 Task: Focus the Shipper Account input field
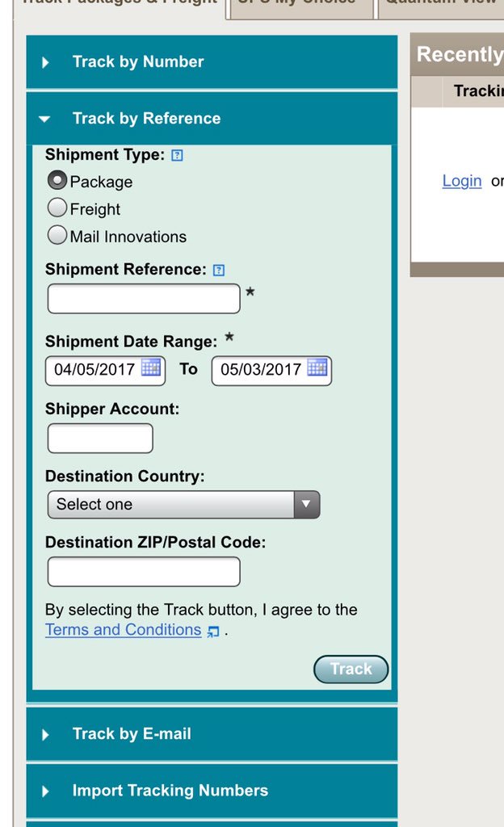click(100, 439)
